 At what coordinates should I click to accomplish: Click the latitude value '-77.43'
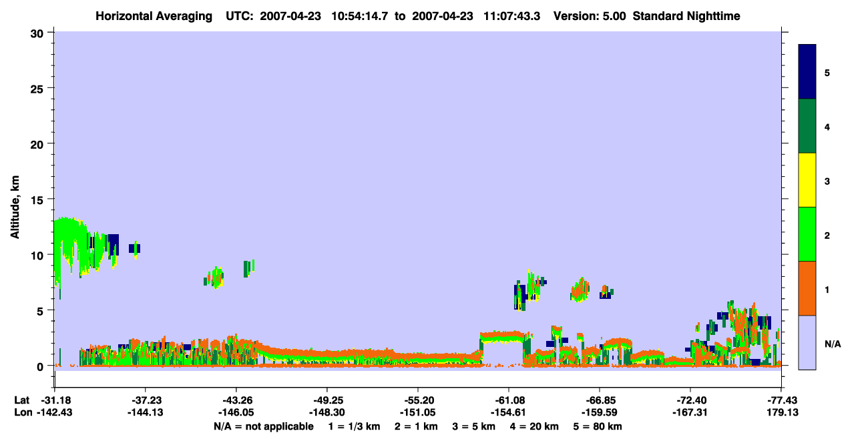781,400
